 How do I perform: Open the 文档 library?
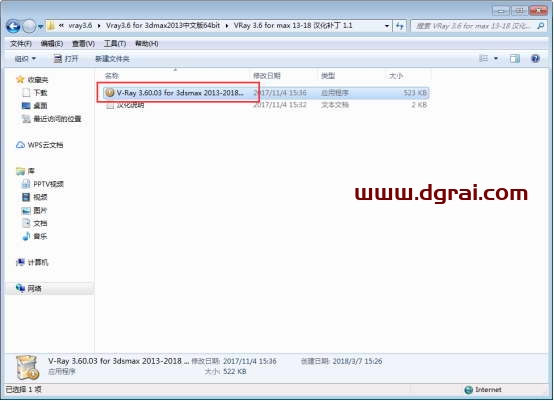(40, 223)
